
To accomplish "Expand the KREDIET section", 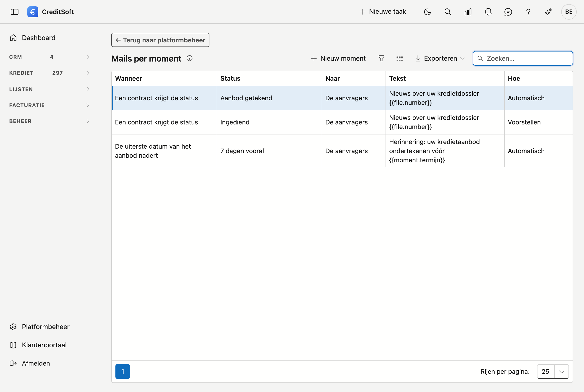I will [x=50, y=73].
